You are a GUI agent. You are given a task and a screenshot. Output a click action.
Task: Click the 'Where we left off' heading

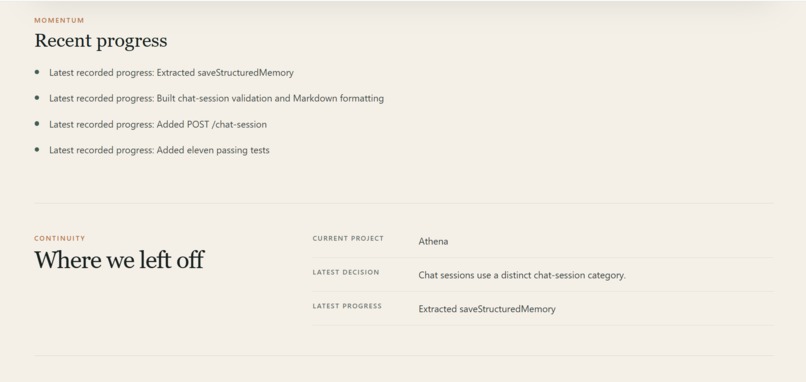click(119, 260)
